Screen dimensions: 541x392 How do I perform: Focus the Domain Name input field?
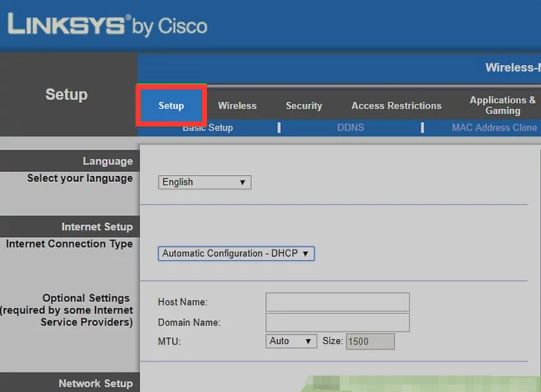tap(338, 322)
